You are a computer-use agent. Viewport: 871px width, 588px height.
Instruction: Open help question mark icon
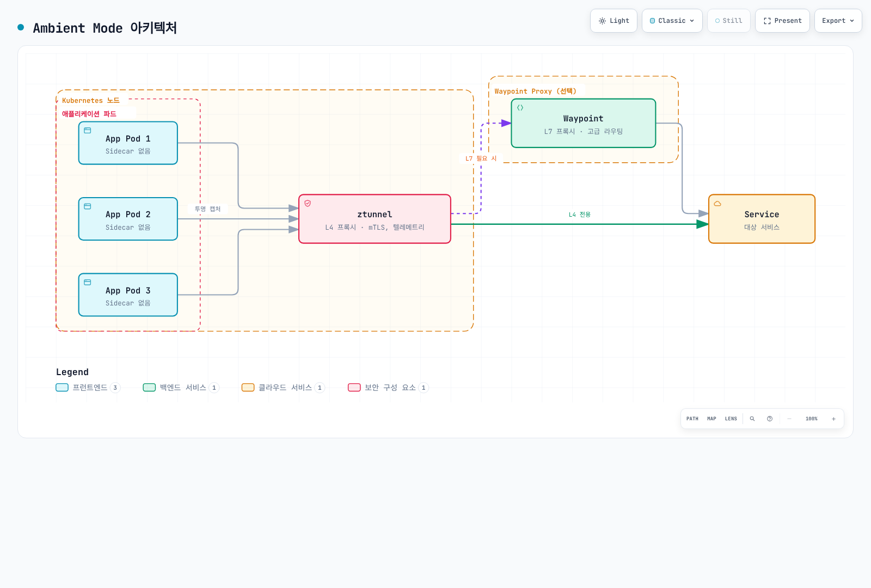click(x=770, y=419)
